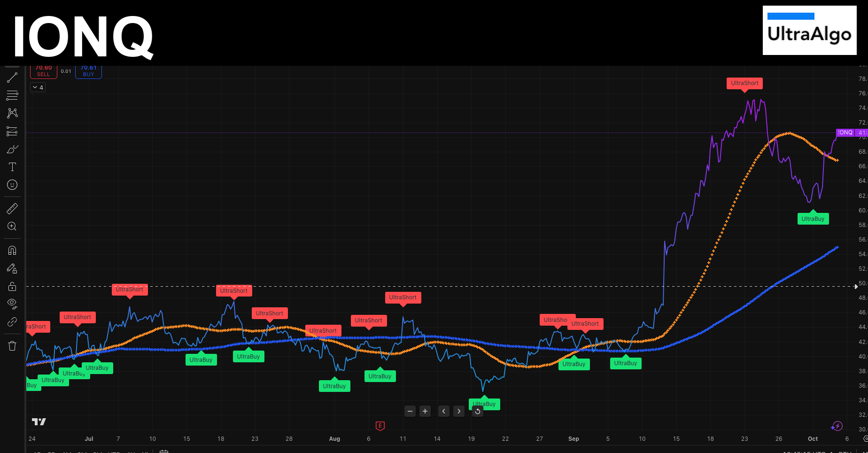Click the UltraShort label above August 11
The width and height of the screenshot is (868, 453).
403,297
